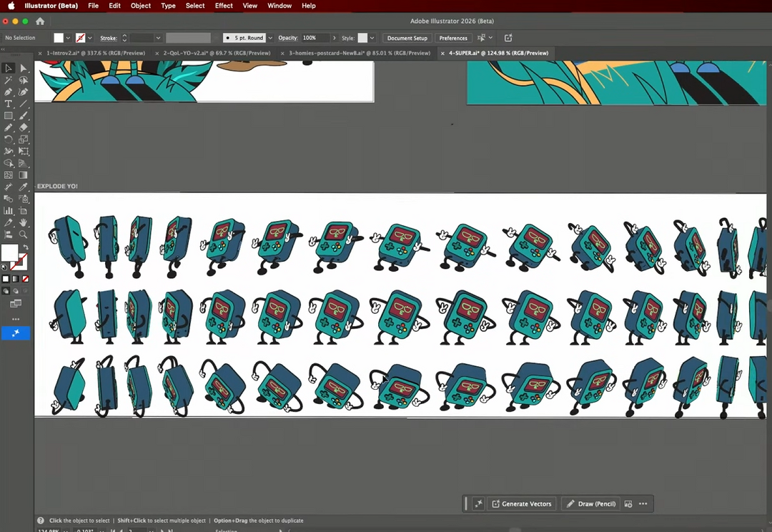
Task: Select the Type tool
Action: (9, 104)
